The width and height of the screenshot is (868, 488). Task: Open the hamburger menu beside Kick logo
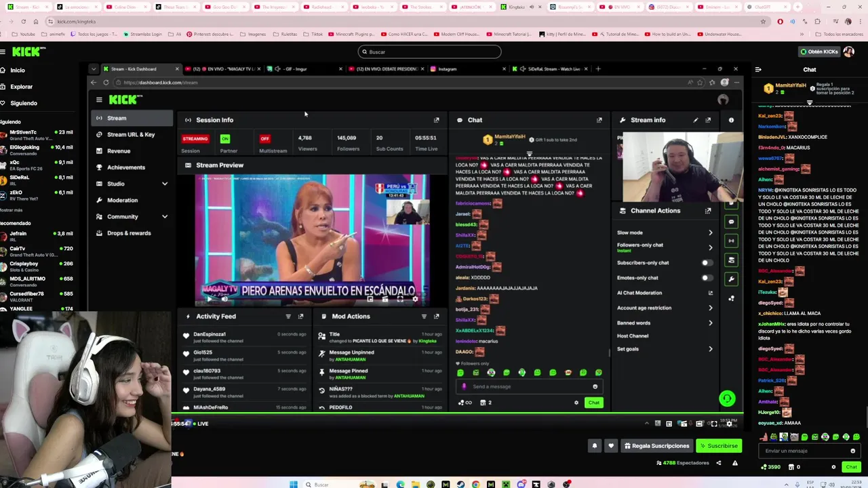[x=3, y=52]
